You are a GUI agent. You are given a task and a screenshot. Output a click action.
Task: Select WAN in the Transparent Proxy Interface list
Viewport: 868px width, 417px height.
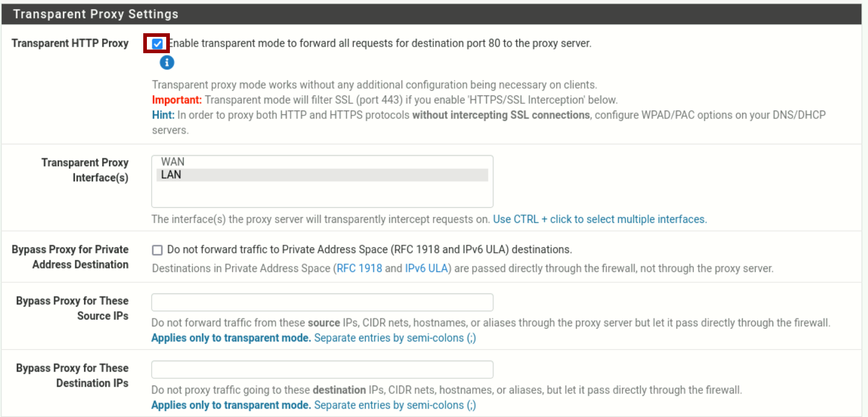coord(173,162)
